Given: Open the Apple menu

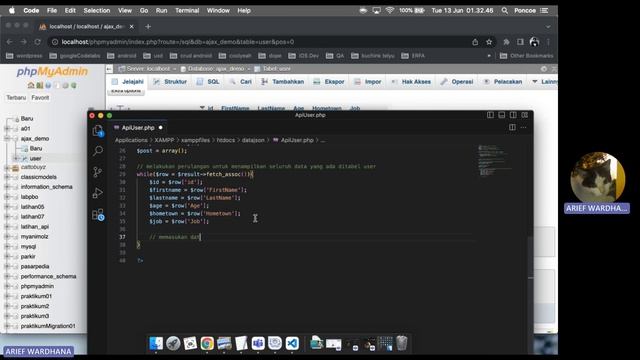Looking at the screenshot, I should 11,11.
